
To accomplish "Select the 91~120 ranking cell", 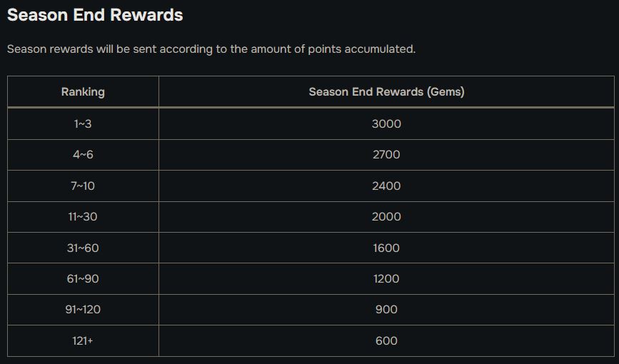I will (x=83, y=310).
